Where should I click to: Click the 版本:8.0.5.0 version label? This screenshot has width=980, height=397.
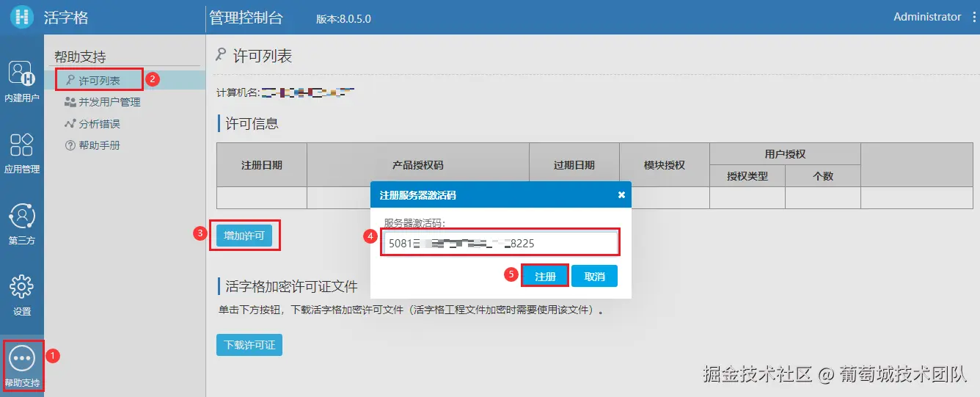343,19
